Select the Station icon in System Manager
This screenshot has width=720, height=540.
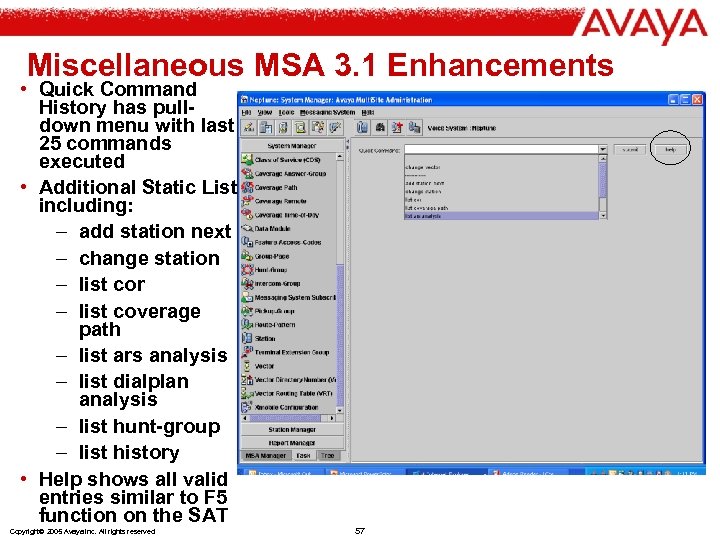click(x=248, y=338)
